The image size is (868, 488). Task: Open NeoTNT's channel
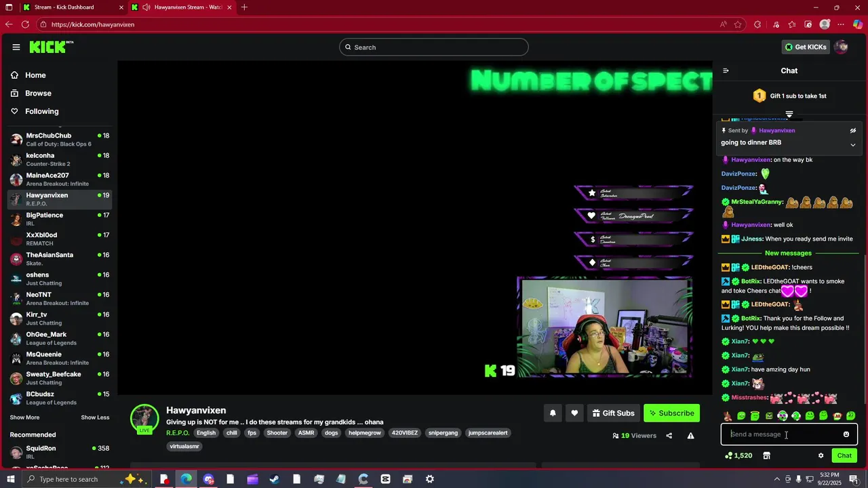60,299
